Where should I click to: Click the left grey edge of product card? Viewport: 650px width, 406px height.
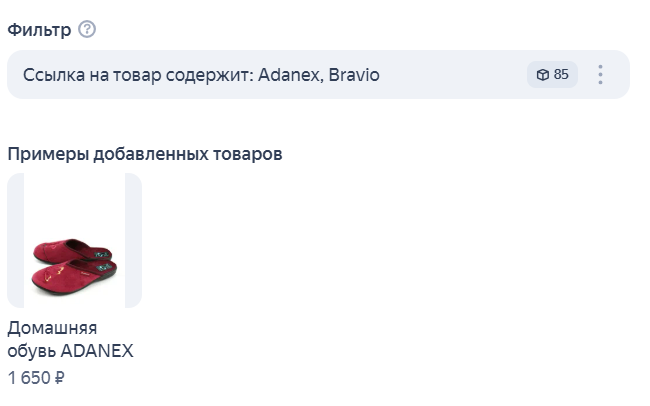click(15, 240)
